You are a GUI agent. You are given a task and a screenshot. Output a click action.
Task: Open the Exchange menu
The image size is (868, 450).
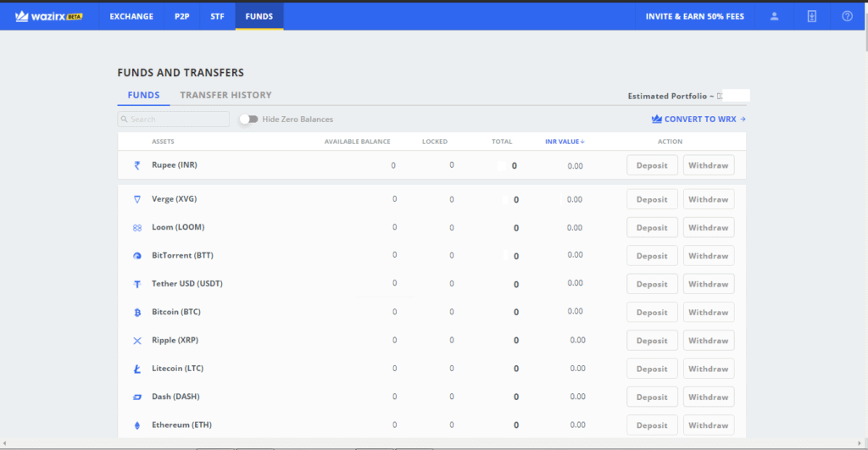click(x=131, y=17)
